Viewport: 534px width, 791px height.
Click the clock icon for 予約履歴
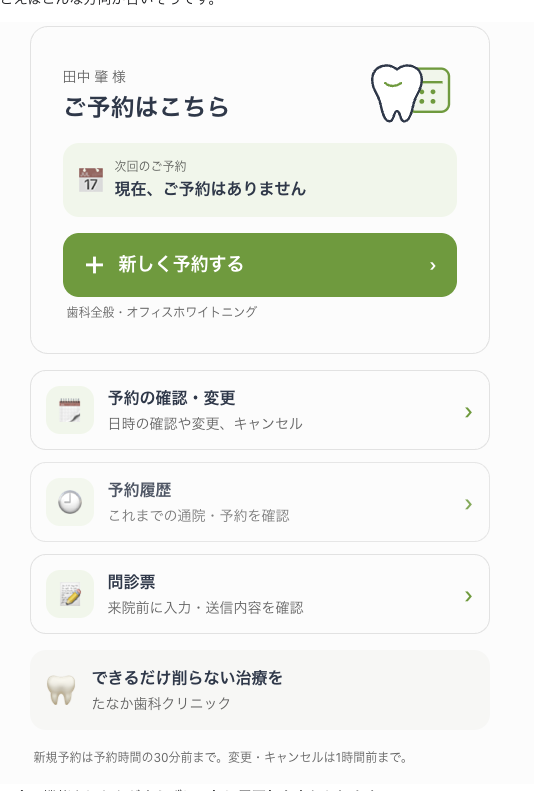coord(70,502)
